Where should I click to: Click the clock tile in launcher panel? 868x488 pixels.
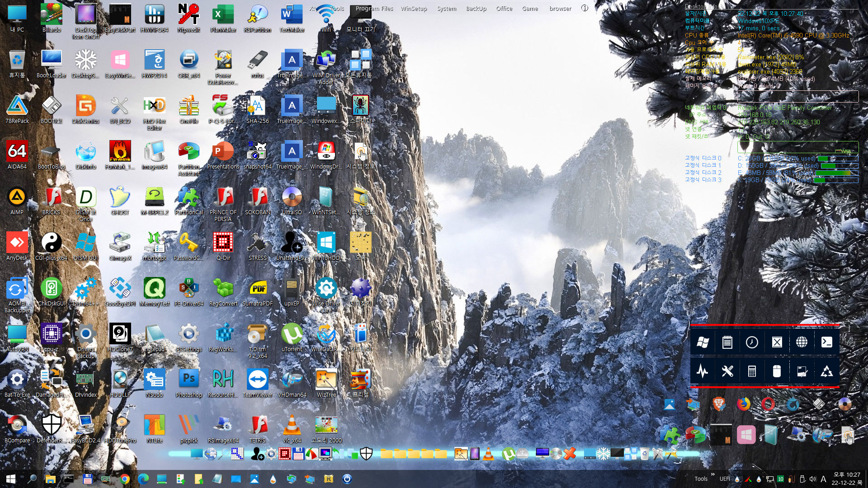click(752, 342)
